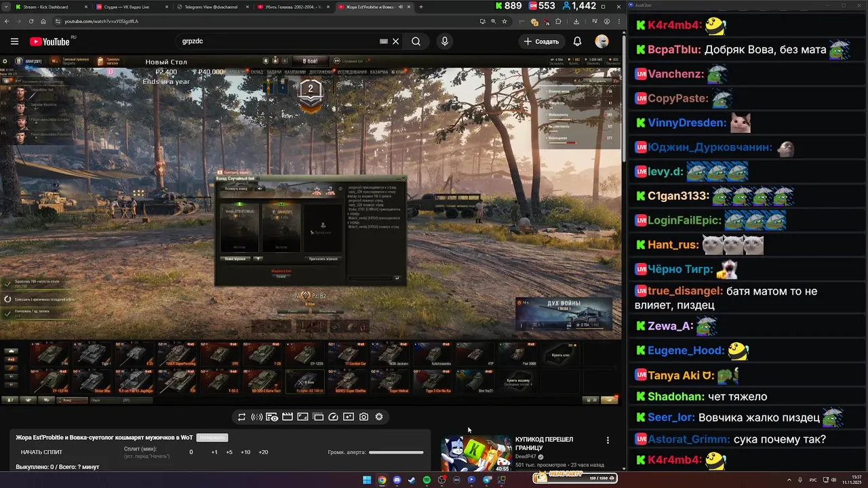
Task: Select the Super Hellcat tank in the carousel
Action: tap(389, 381)
